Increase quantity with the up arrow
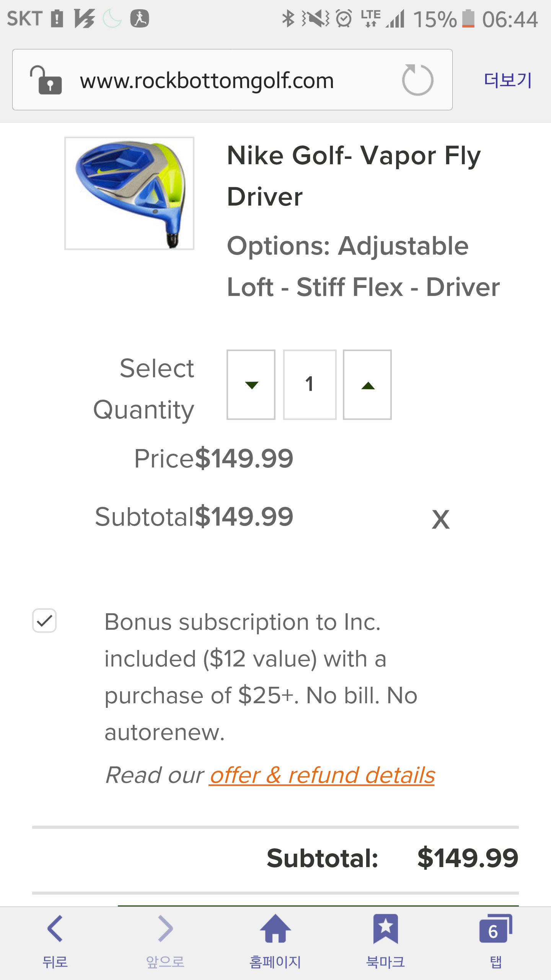Screen dimensions: 551x980 367,385
